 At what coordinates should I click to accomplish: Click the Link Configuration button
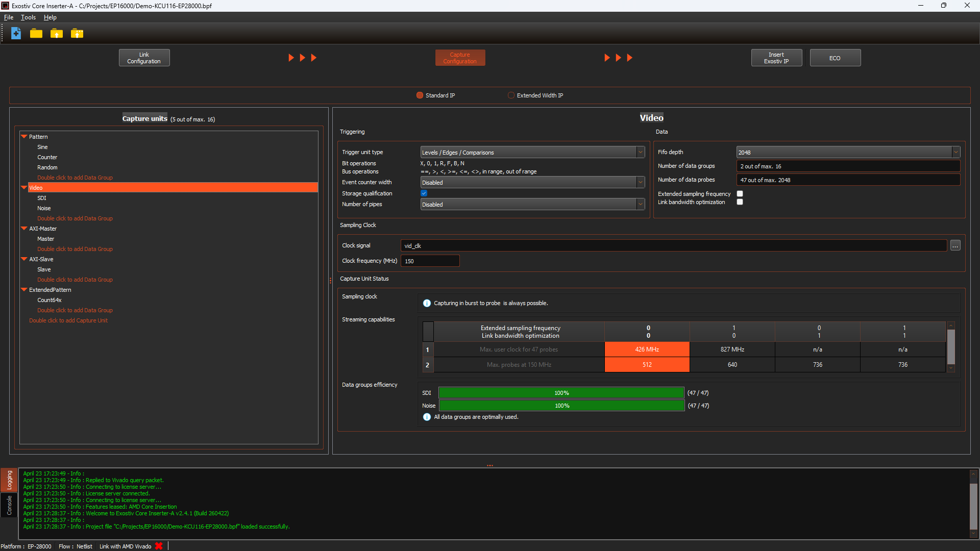click(144, 58)
